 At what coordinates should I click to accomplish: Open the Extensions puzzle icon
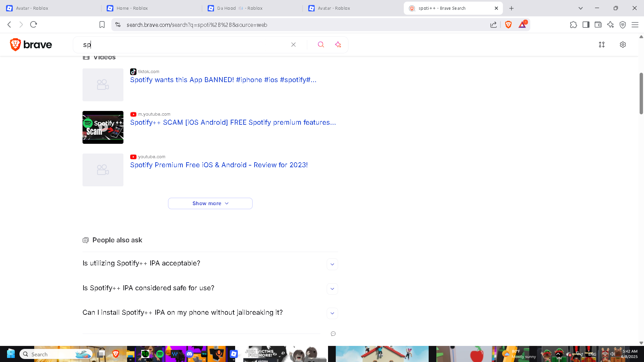pyautogui.click(x=574, y=24)
